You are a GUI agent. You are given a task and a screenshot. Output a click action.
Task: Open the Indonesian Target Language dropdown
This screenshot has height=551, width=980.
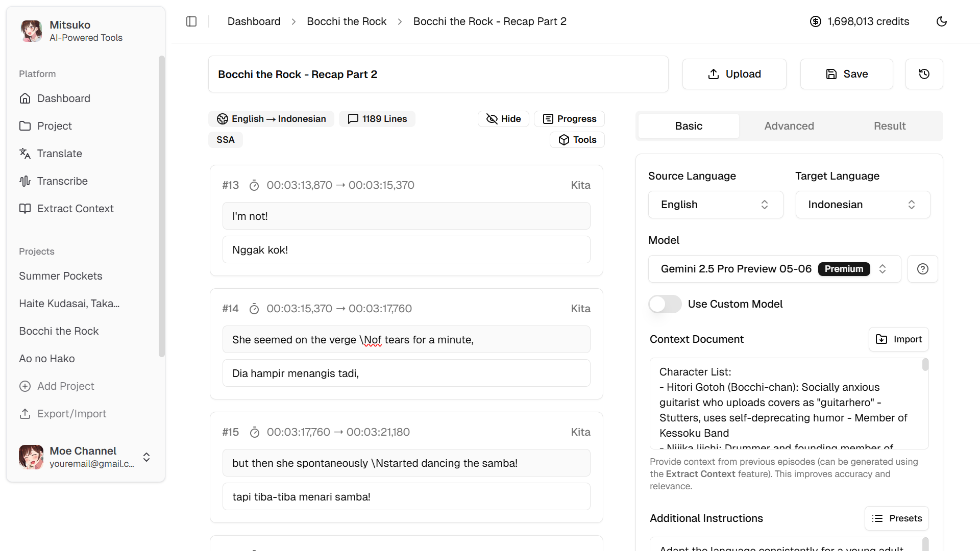pyautogui.click(x=862, y=204)
